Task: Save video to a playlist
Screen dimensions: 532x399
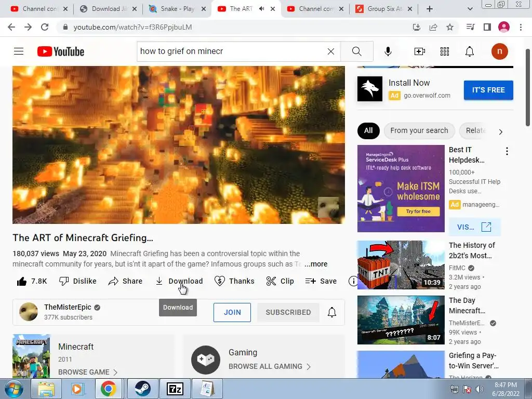Action: tap(321, 281)
